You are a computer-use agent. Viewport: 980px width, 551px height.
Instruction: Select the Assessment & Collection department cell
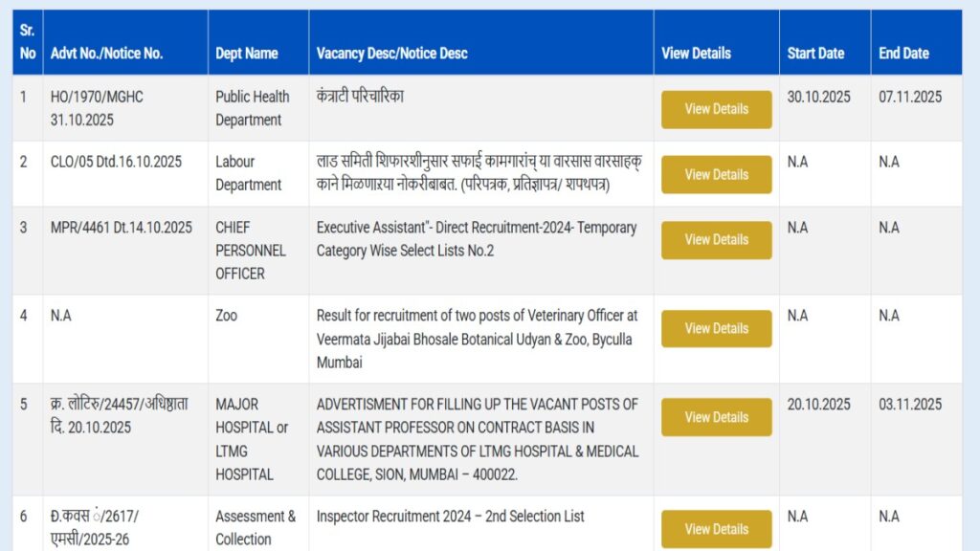coord(256,527)
